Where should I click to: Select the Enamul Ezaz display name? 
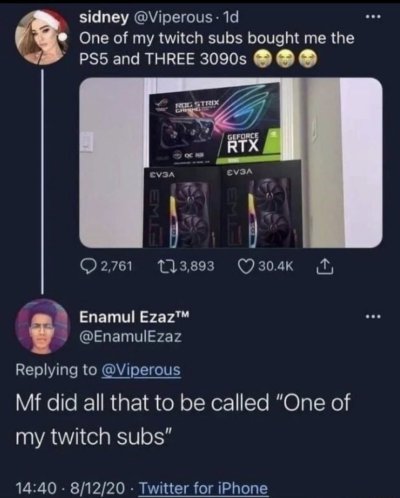(134, 316)
